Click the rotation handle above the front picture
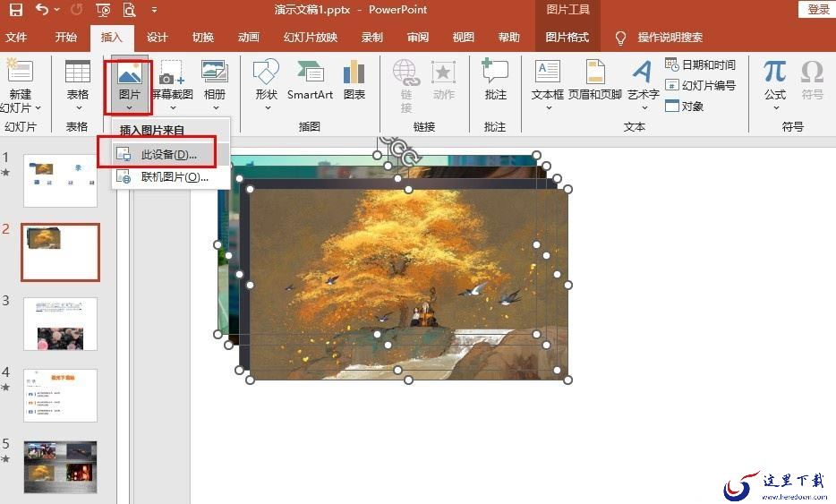 [409, 159]
